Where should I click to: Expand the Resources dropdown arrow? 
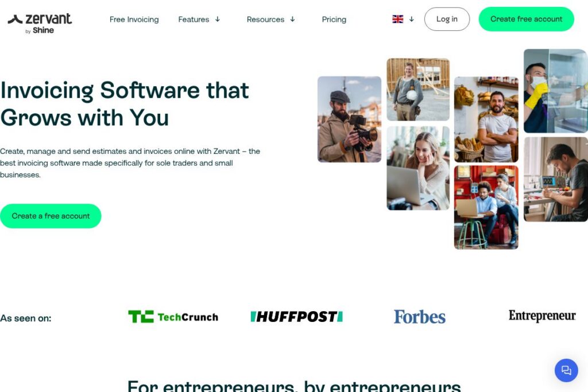click(x=292, y=19)
